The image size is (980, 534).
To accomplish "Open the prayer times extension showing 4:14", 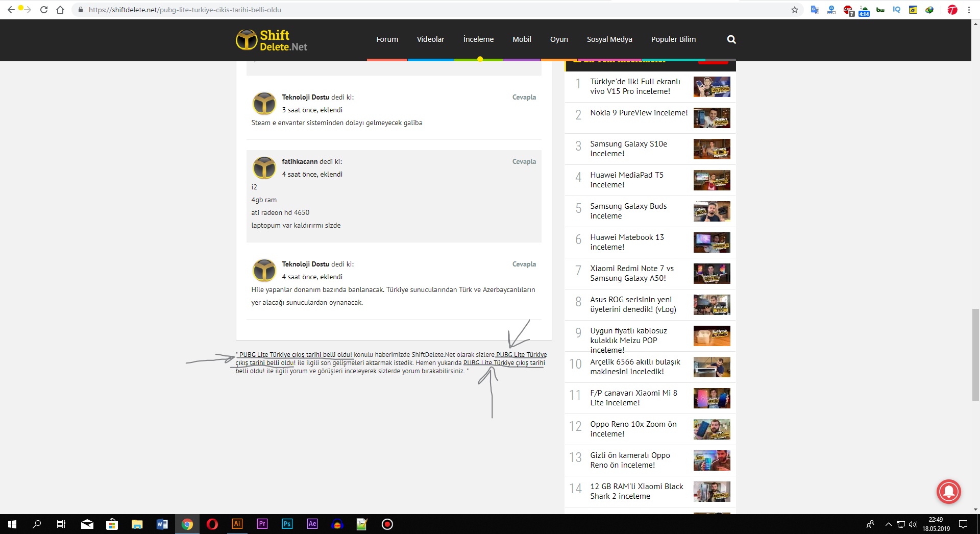I will click(864, 10).
